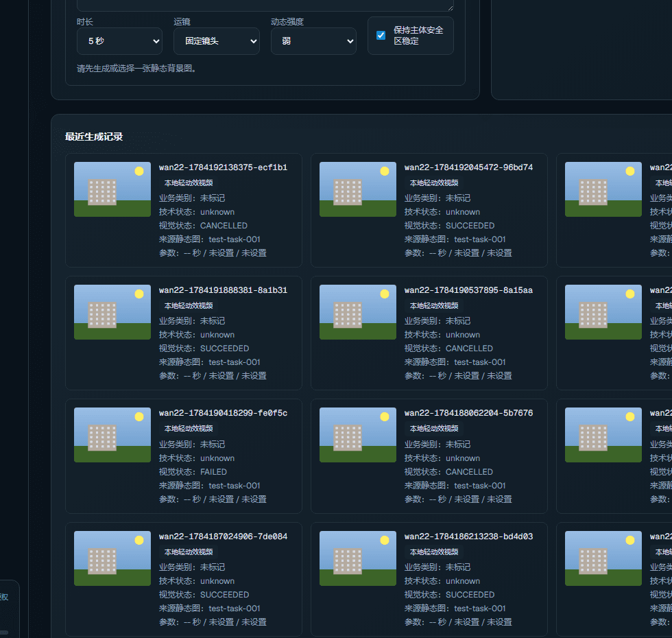Click 参数 line on record 96bd74

pos(458,253)
